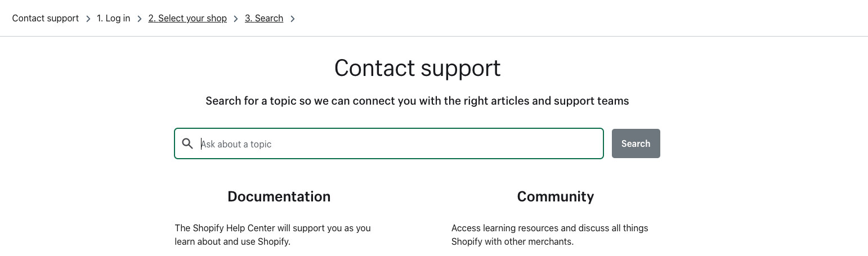Go to Contact support breadcrumb item
Viewport: 868px width, 256px height.
click(46, 18)
